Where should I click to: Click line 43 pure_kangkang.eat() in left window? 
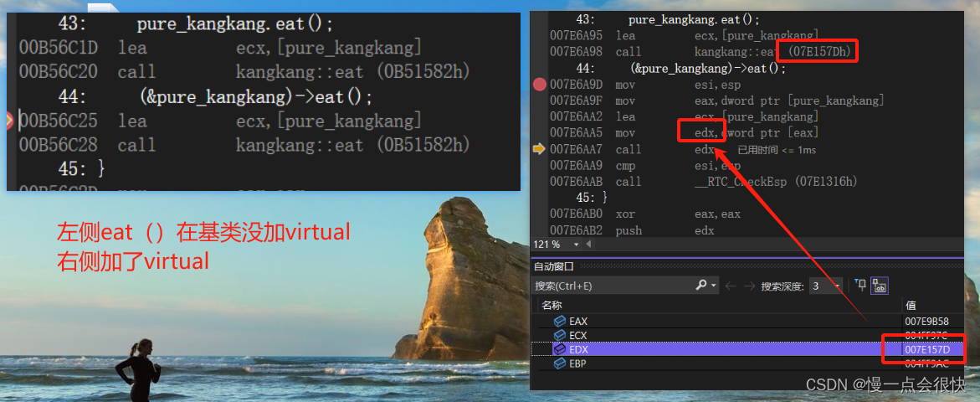[x=196, y=24]
